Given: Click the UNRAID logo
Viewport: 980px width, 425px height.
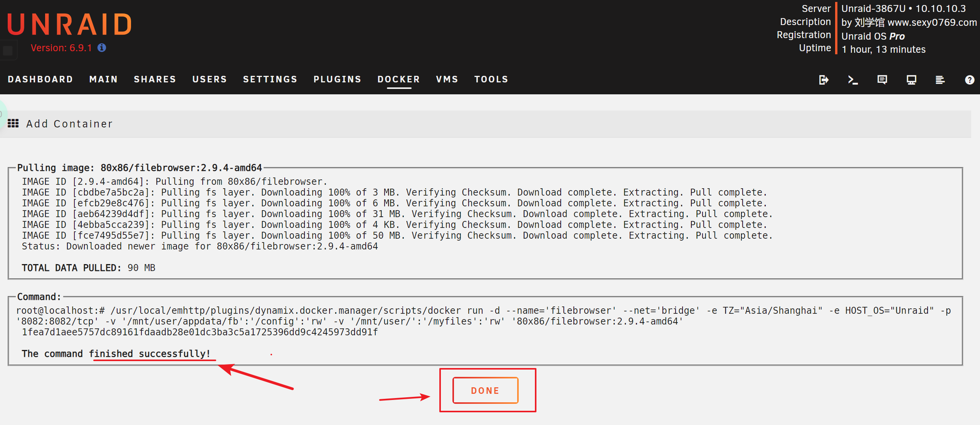Looking at the screenshot, I should pos(70,24).
